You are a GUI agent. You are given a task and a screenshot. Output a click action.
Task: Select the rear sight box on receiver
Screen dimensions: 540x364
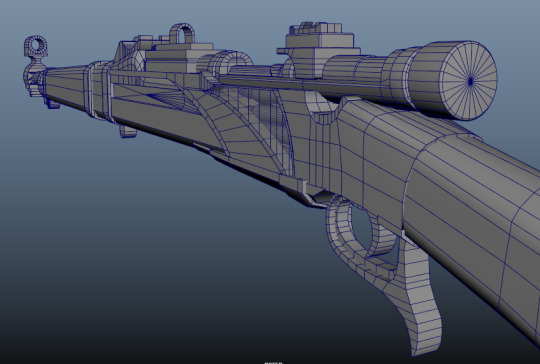click(179, 59)
